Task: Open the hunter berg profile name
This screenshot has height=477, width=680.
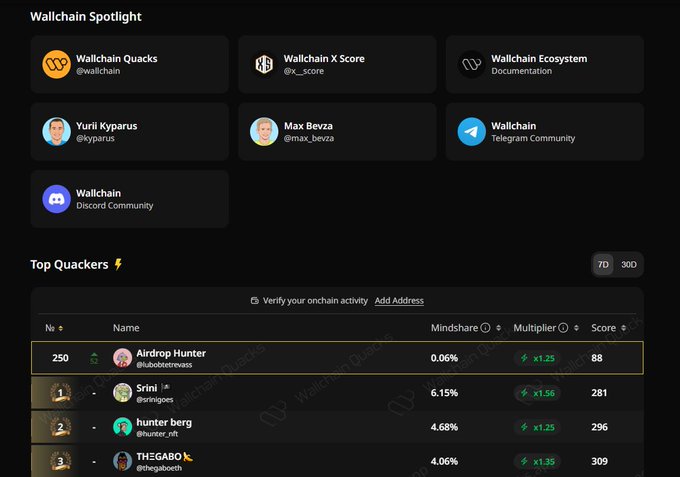Action: tap(164, 422)
